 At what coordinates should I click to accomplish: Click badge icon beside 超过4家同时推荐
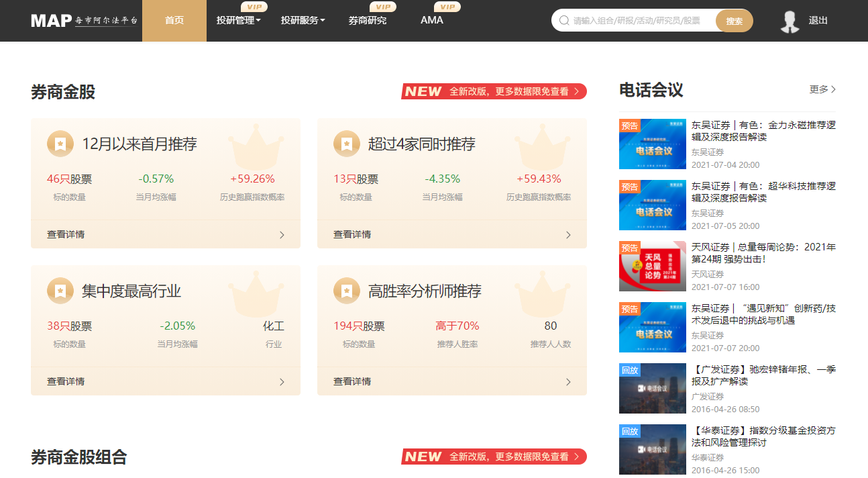point(347,144)
